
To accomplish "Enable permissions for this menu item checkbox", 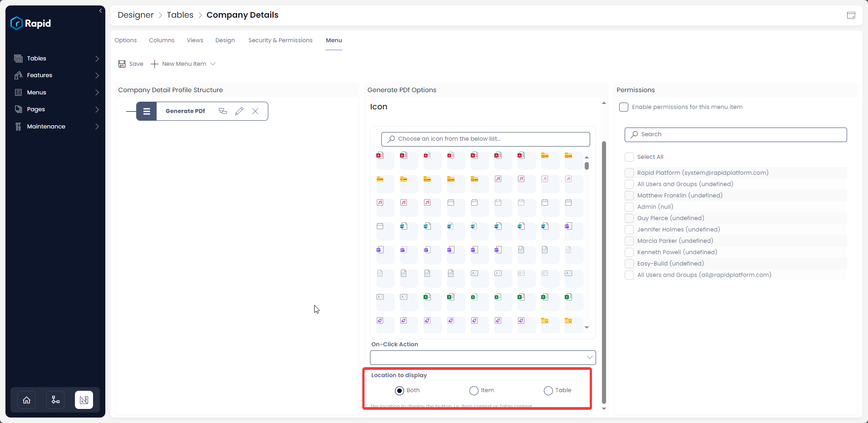I will pyautogui.click(x=624, y=107).
